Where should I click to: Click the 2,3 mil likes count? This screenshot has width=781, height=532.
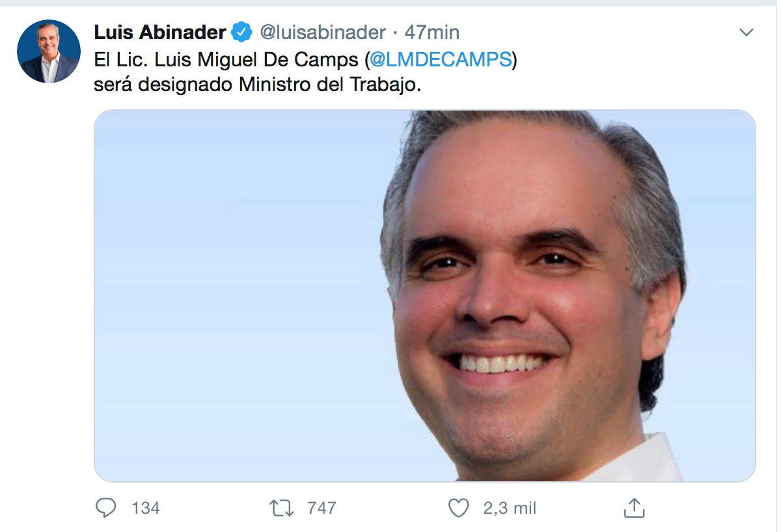click(x=510, y=508)
